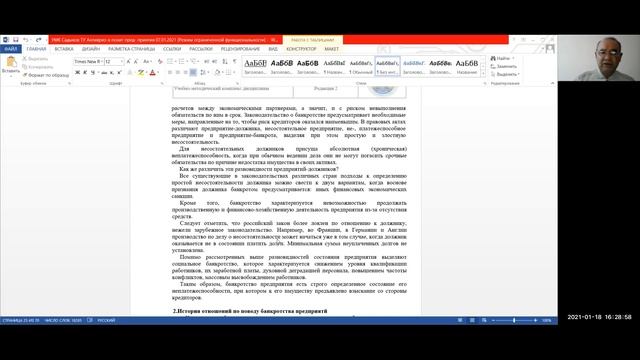This screenshot has width=640, height=360.
Task: Decrease paragraph indent
Action: tap(206, 61)
